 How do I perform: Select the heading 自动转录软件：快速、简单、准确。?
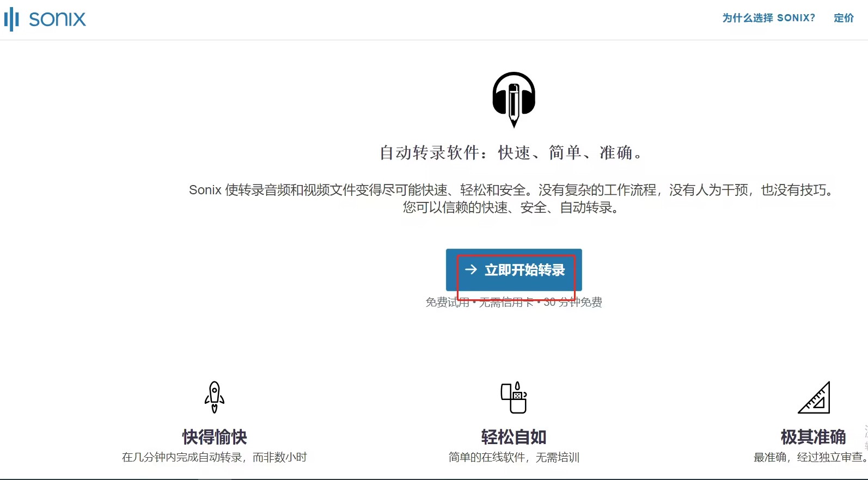(511, 152)
